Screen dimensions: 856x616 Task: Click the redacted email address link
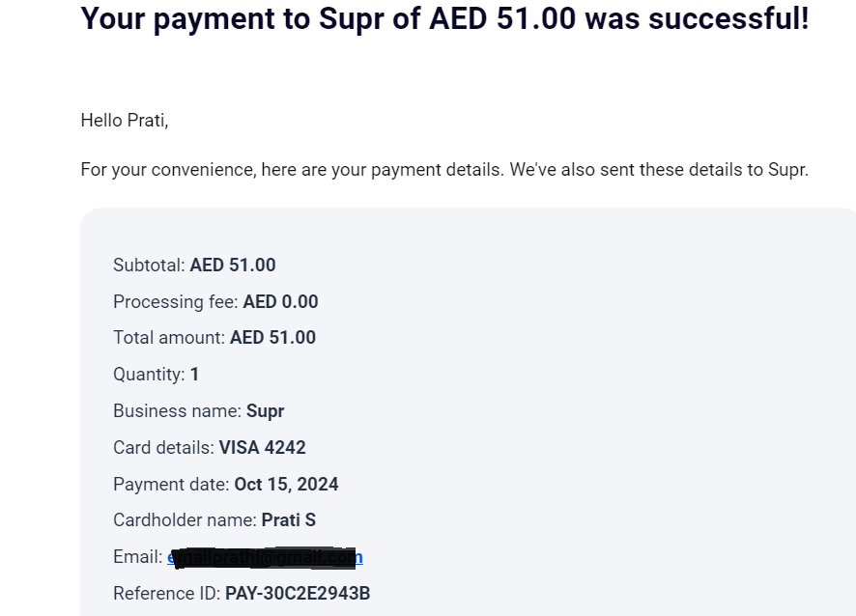tap(265, 557)
